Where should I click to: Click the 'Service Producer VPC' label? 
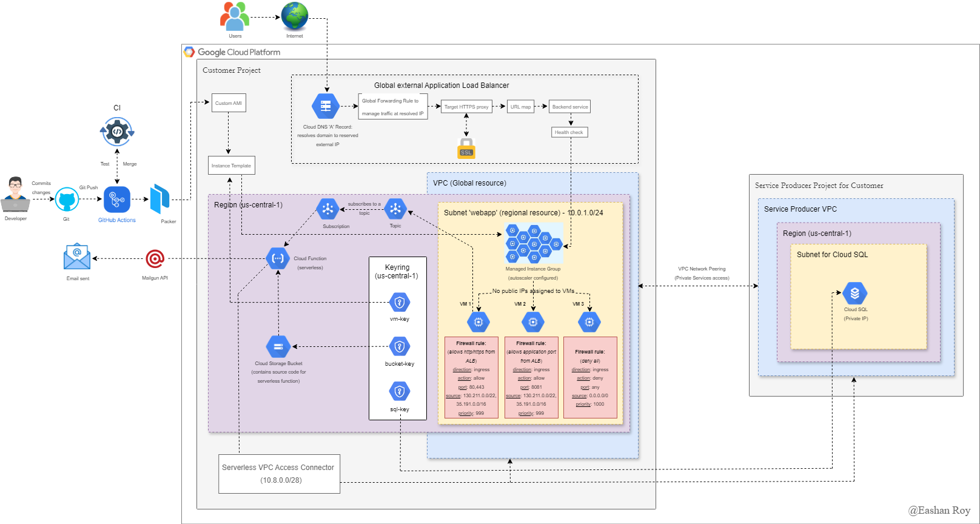tap(800, 209)
